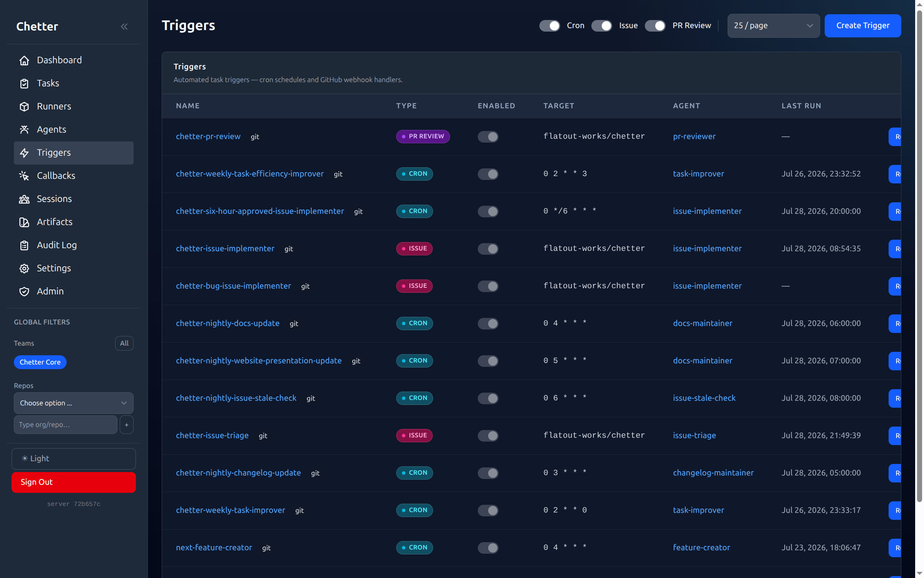Click in the Type org/repo input field
Viewport: 924px width, 578px height.
point(65,425)
